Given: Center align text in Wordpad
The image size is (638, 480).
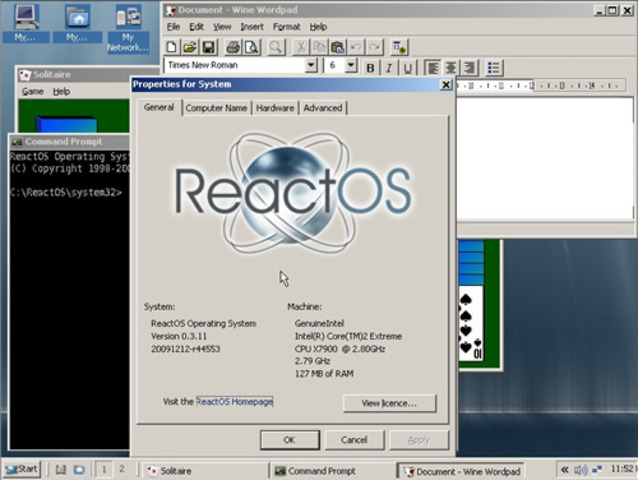Looking at the screenshot, I should [451, 68].
